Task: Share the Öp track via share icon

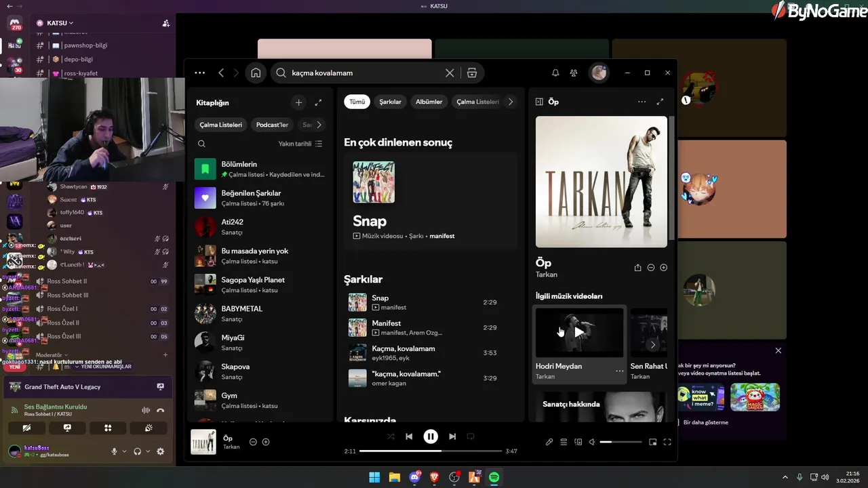Action: 637,268
